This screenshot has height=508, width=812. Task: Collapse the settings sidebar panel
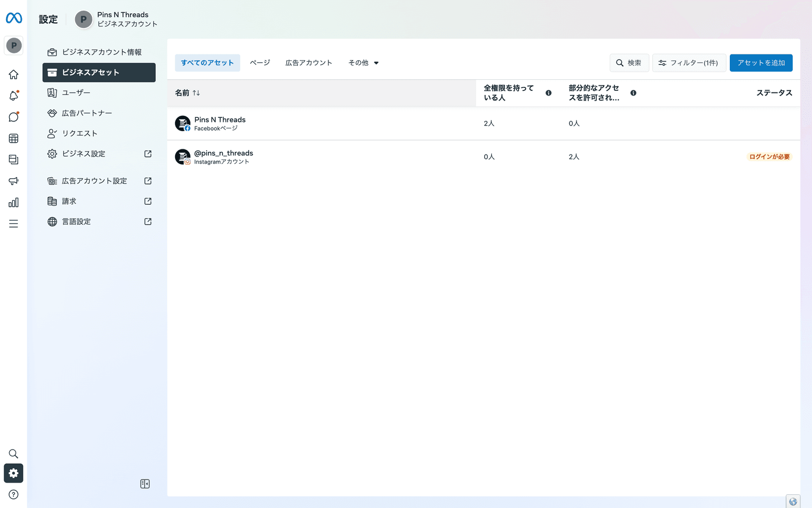[x=145, y=484]
